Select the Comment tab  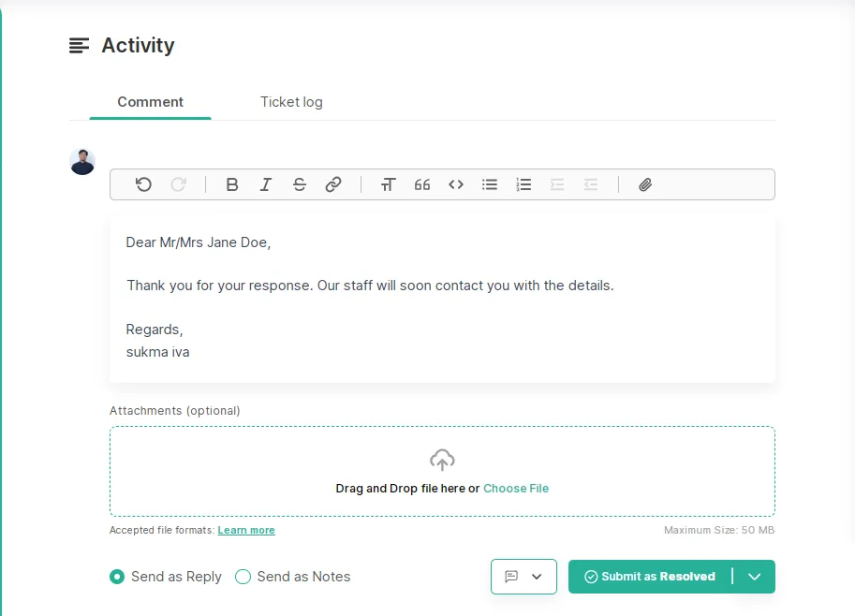coord(151,102)
